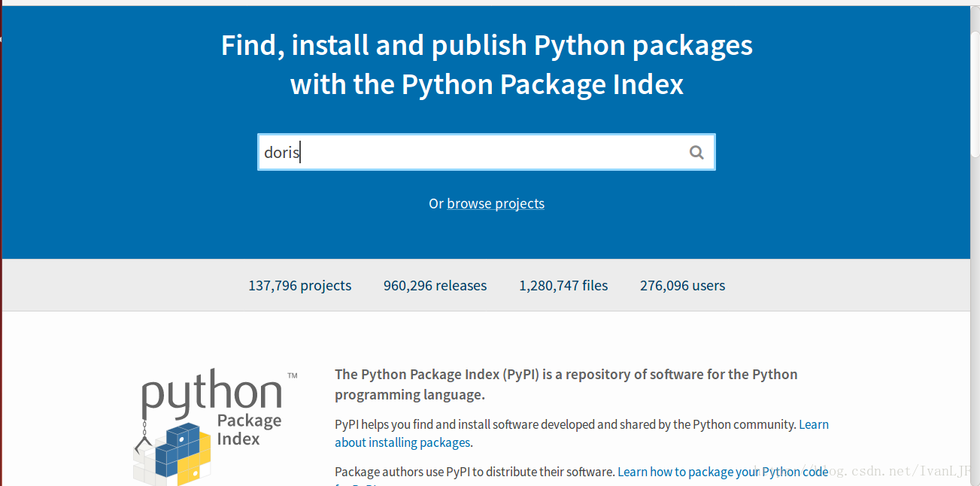Click the search field containing "doris"
980x486 pixels.
(x=486, y=153)
